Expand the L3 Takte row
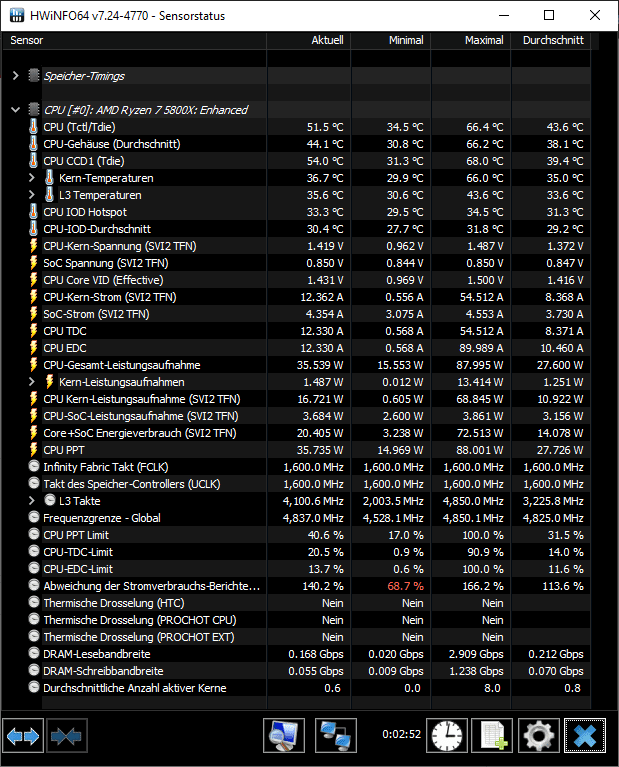 (32, 500)
